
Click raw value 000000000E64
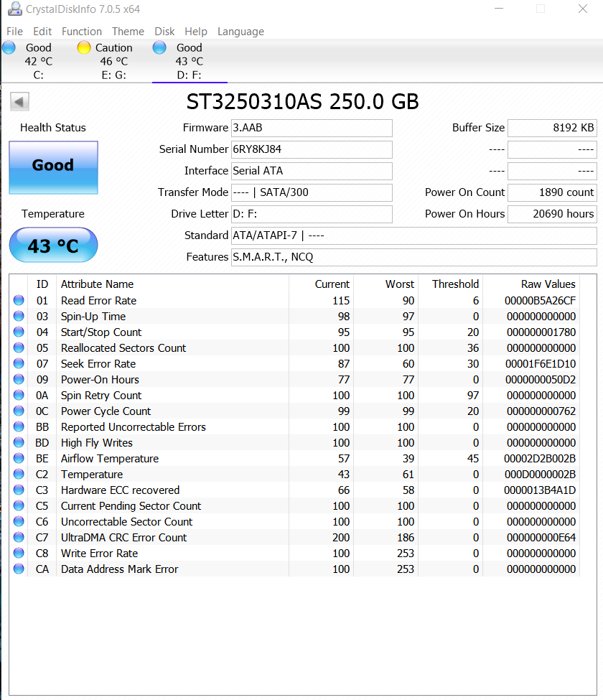(x=541, y=538)
